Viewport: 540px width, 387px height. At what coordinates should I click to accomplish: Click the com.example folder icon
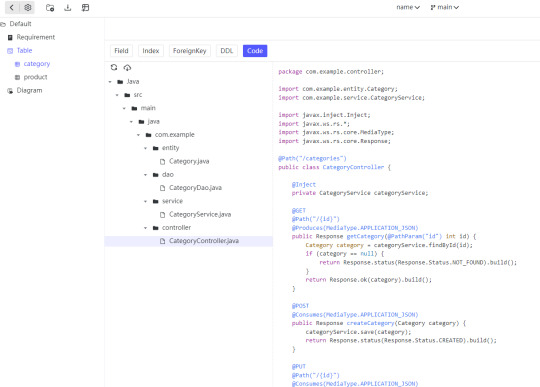[148, 135]
